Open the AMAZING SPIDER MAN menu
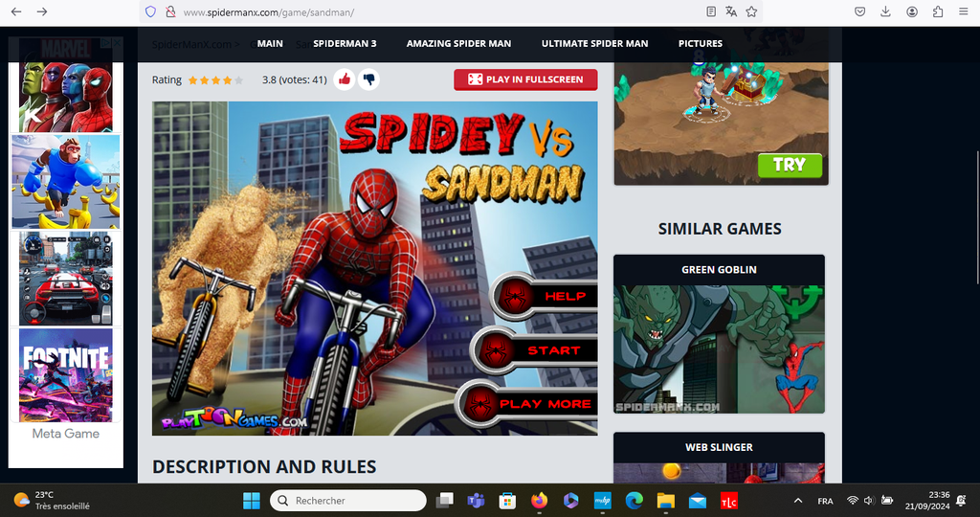 pos(458,43)
